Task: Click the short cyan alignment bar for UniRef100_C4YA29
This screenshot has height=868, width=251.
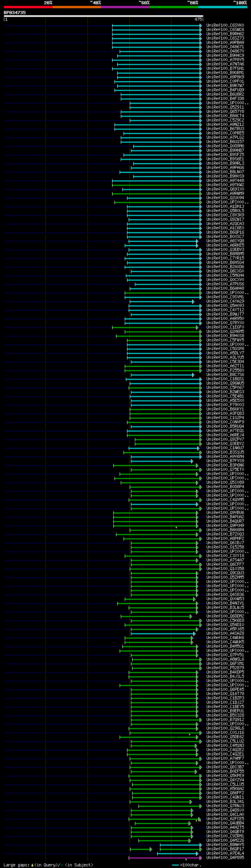Action: click(162, 301)
